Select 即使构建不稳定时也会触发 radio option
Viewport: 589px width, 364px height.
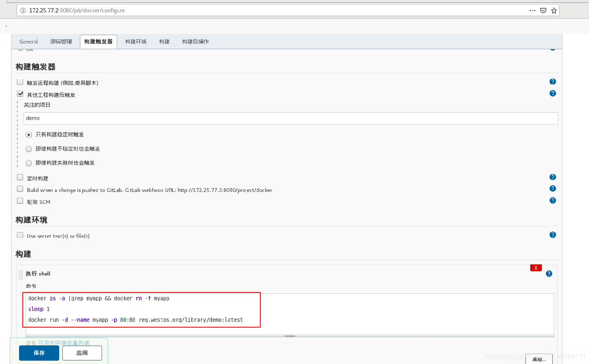click(x=29, y=149)
